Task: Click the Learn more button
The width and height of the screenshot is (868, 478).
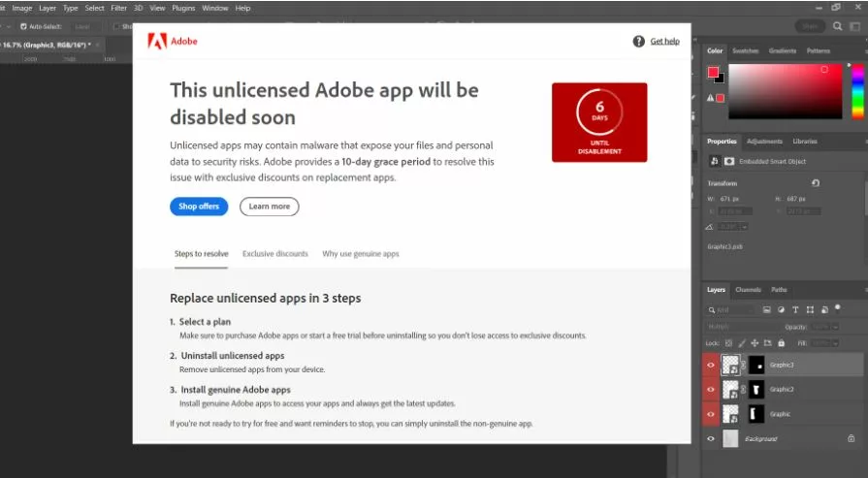Action: [269, 207]
